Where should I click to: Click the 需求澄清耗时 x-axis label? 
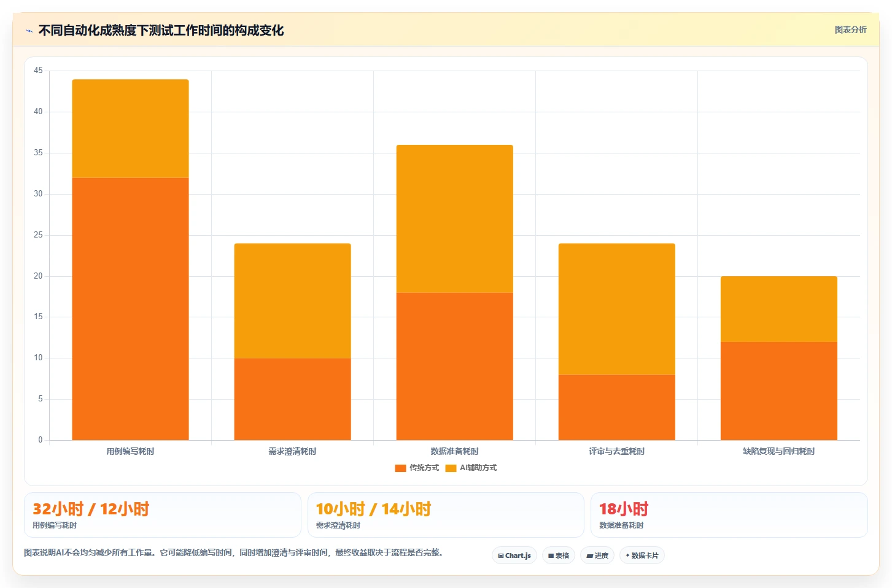click(292, 451)
